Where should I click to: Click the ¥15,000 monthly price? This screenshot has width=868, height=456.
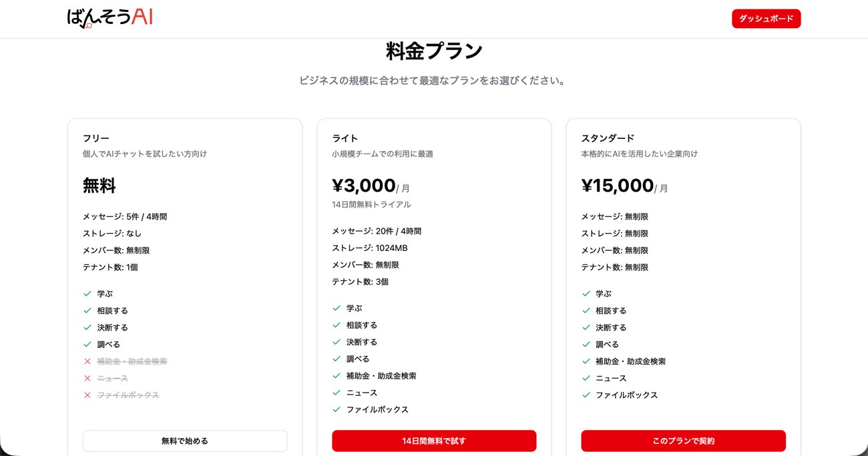[x=618, y=186]
